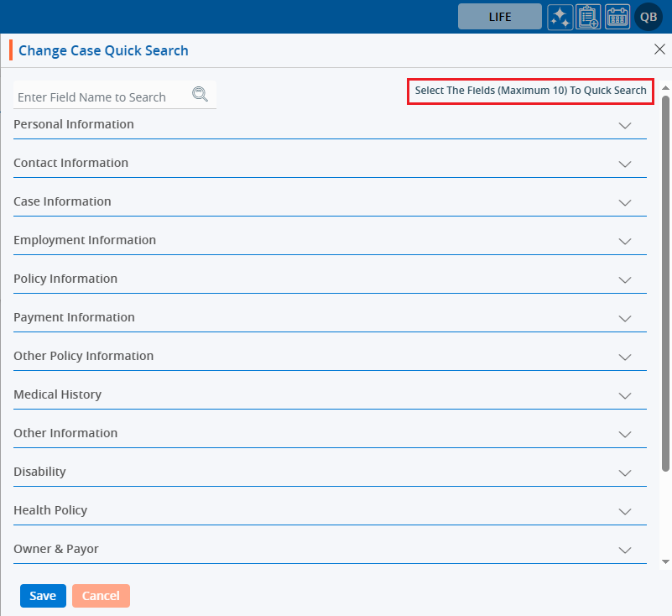Close the Change Case Quick Search dialog
Screen dimensions: 672x616
click(659, 50)
